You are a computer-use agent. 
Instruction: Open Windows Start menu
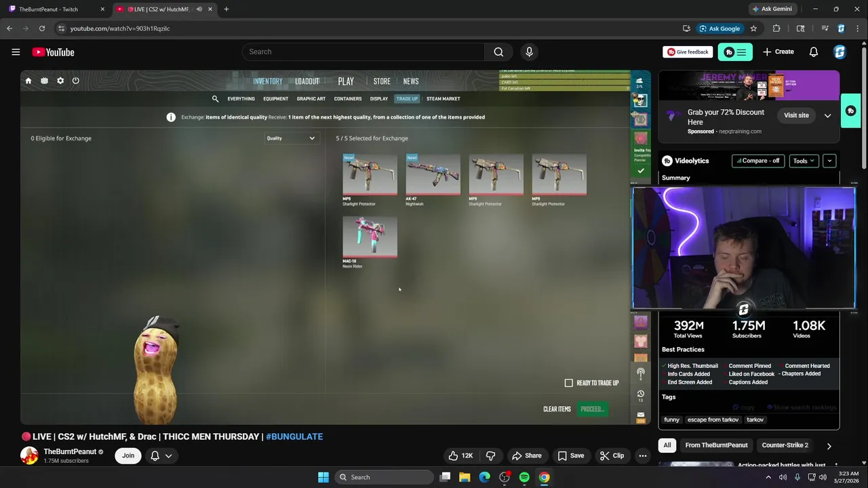pyautogui.click(x=323, y=477)
